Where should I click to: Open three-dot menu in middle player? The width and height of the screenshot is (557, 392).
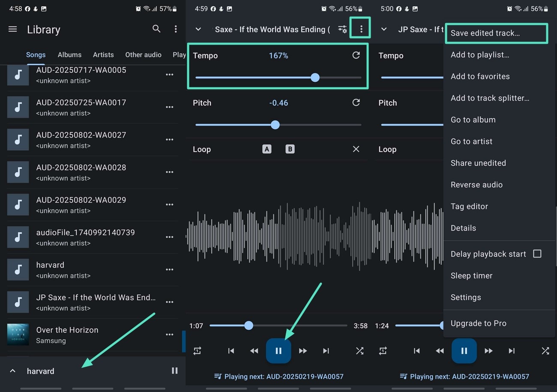[361, 29]
